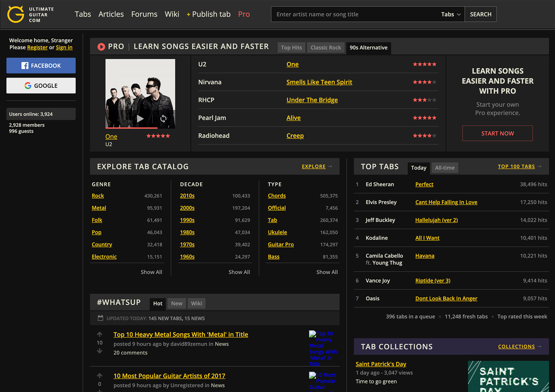Click the calendar icon by Updated Today
This screenshot has height=392, width=555.
pyautogui.click(x=101, y=318)
